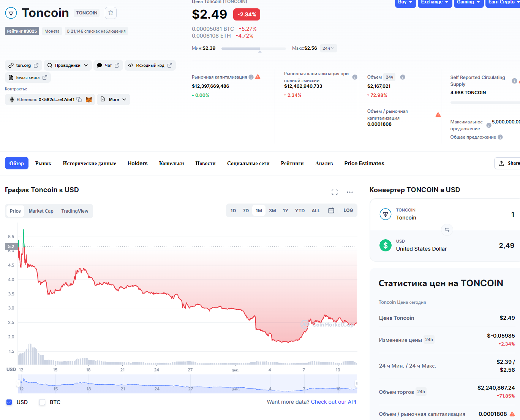This screenshot has height=420, width=520.
Task: Select the YTD chart timeframe
Action: tap(300, 210)
